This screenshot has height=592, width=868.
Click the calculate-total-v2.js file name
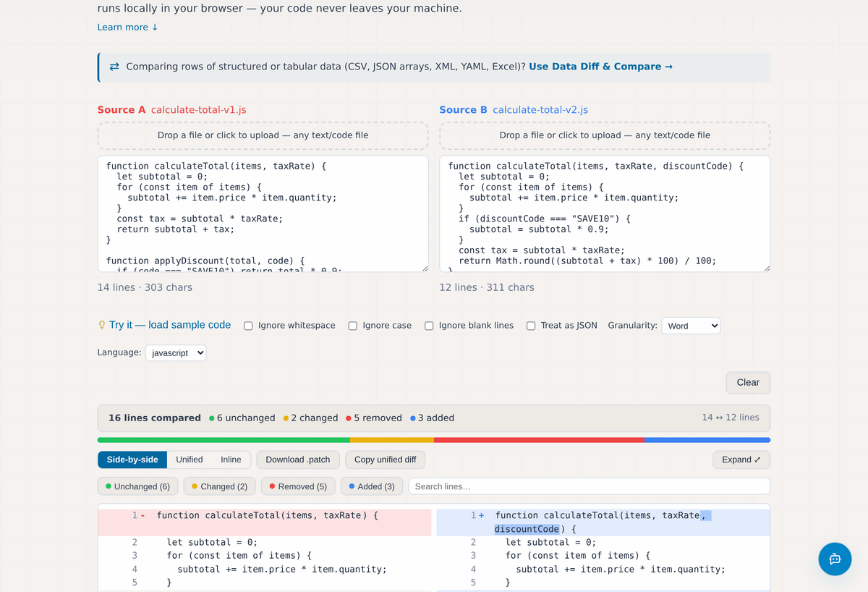(x=540, y=110)
